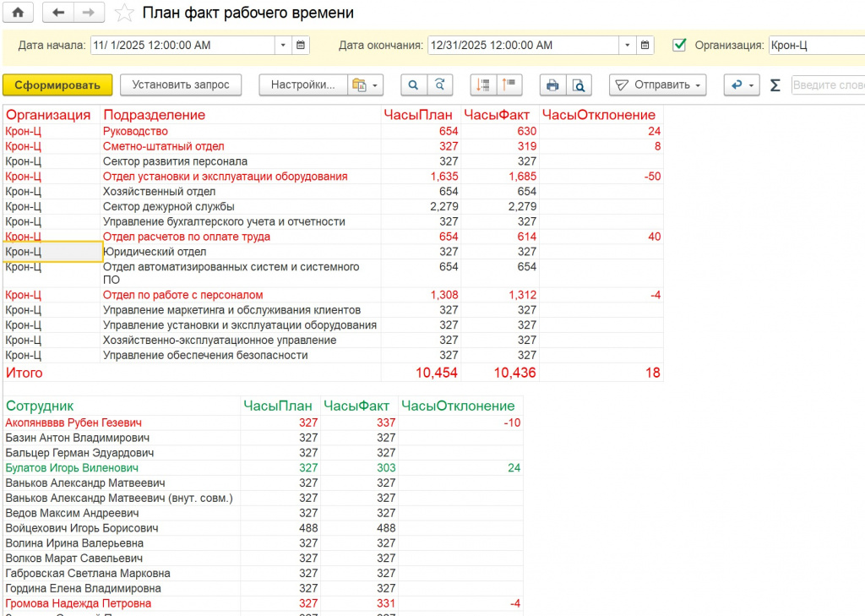This screenshot has width=865, height=616.
Task: Add report to favorites with star icon
Action: pos(123,13)
